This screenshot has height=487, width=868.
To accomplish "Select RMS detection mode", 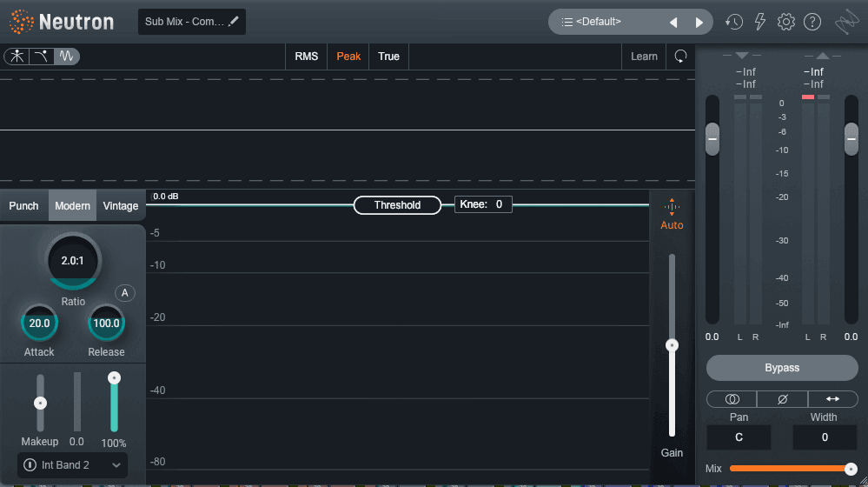I will tap(306, 57).
